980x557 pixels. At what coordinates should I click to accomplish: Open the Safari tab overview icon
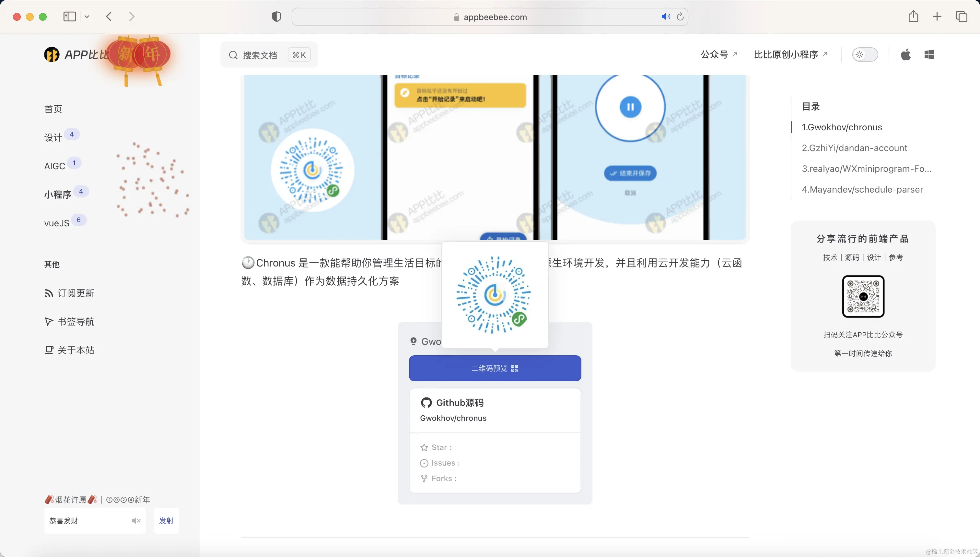961,17
